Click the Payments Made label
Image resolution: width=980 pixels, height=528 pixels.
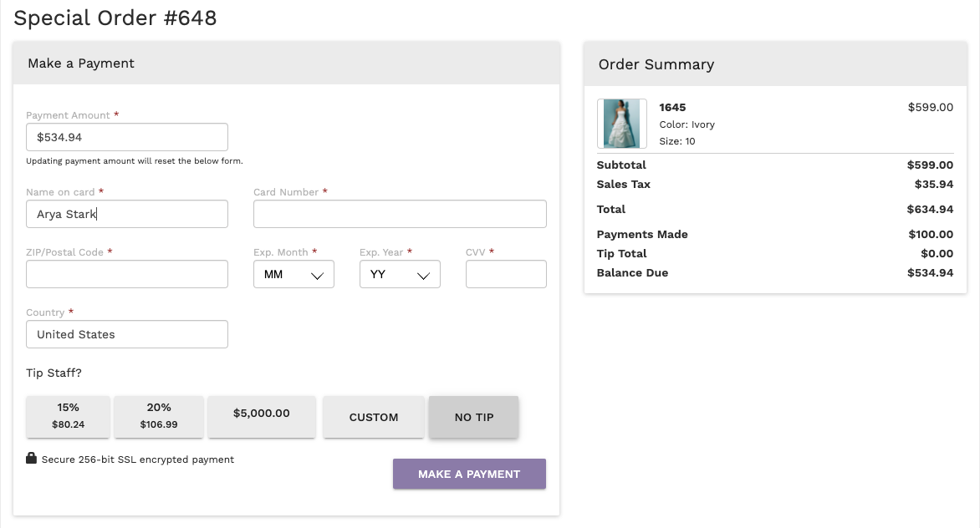(x=642, y=234)
